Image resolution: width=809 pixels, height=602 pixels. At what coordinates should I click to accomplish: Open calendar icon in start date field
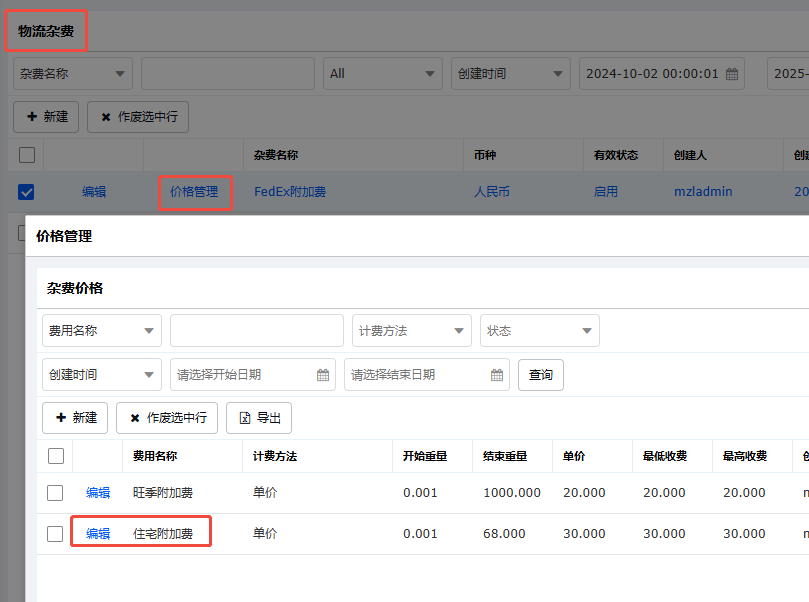click(323, 375)
